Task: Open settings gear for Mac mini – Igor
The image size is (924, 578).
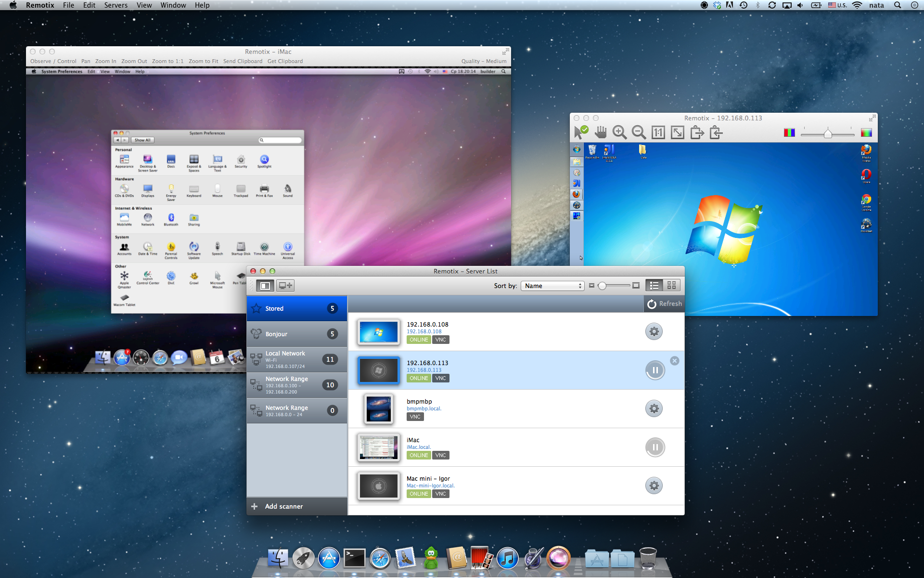Action: [x=654, y=486]
